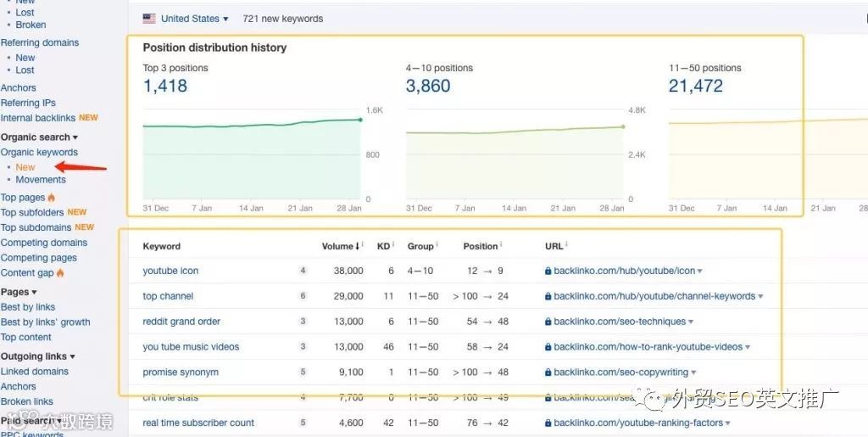Viewport: 868px width, 437px height.
Task: Click lock icon beside backlinko.com/hub/youtube/icon URL
Action: pos(548,272)
